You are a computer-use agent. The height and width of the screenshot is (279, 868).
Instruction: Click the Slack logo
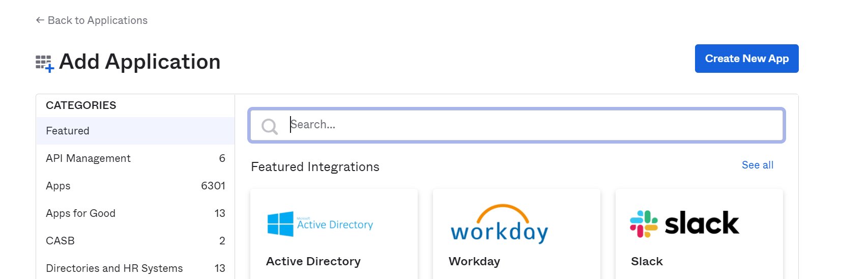click(x=684, y=224)
